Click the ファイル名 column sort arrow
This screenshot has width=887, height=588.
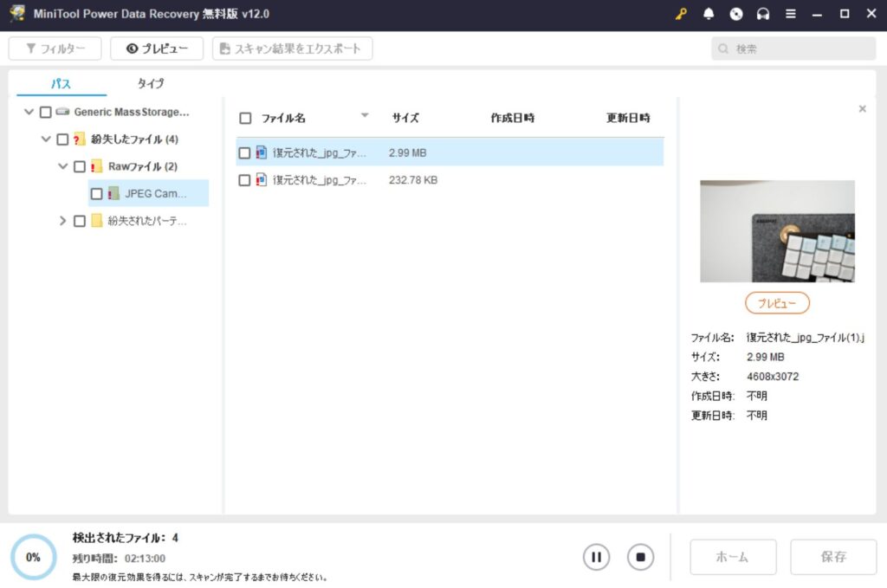(x=365, y=115)
